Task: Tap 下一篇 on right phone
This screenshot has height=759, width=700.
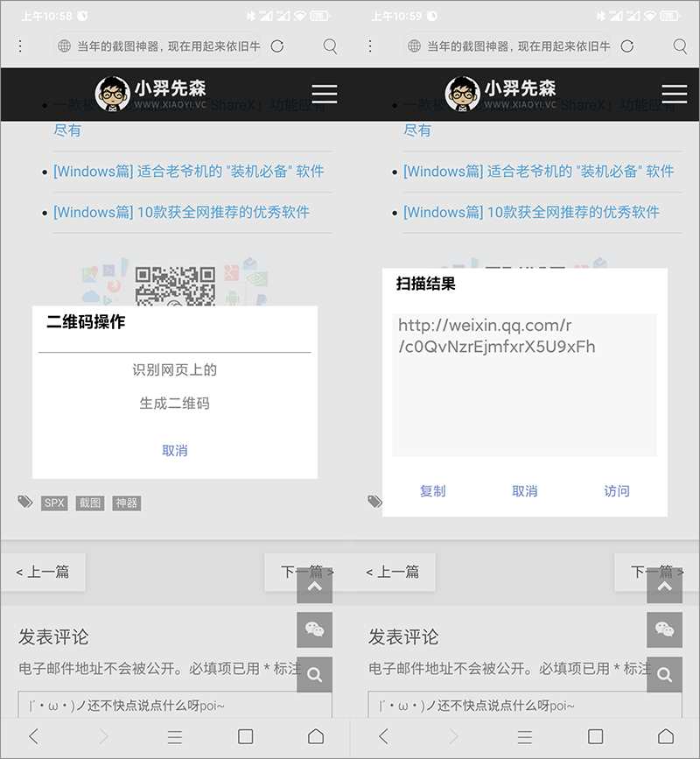Action: pos(656,573)
